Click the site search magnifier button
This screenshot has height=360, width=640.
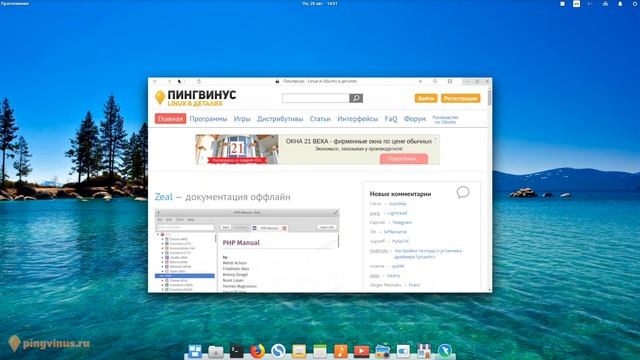click(356, 98)
